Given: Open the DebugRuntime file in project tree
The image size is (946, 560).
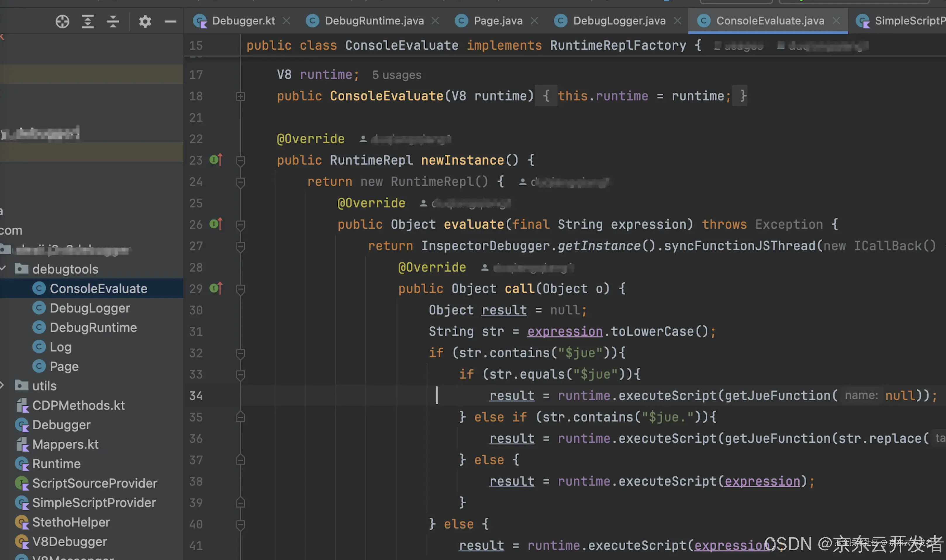Looking at the screenshot, I should pyautogui.click(x=93, y=327).
